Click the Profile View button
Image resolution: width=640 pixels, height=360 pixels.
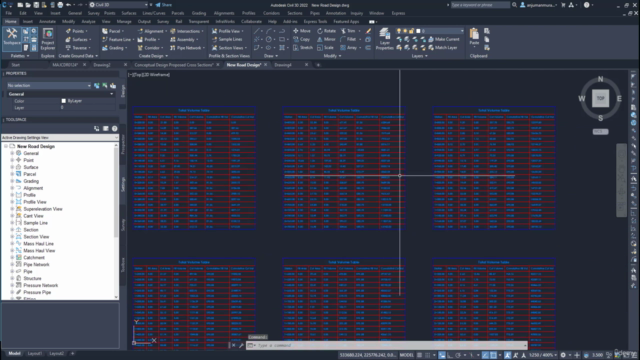pos(228,31)
